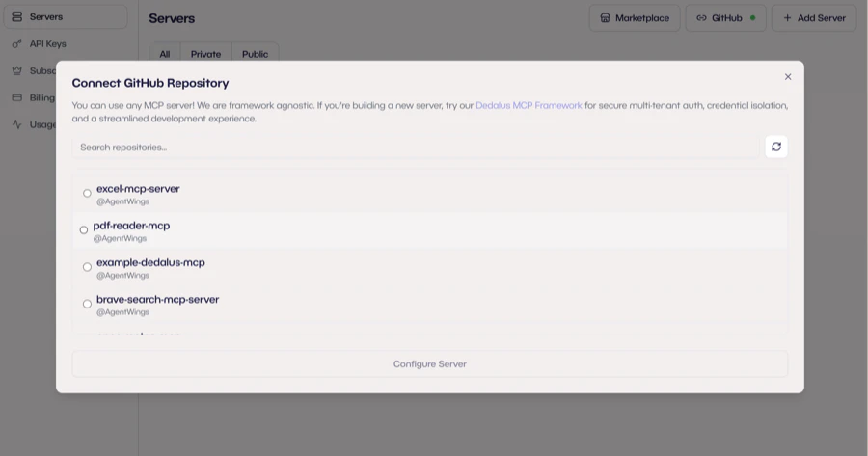This screenshot has height=456, width=868.
Task: Click the example-dedalus-mcp repository name
Action: click(x=150, y=262)
